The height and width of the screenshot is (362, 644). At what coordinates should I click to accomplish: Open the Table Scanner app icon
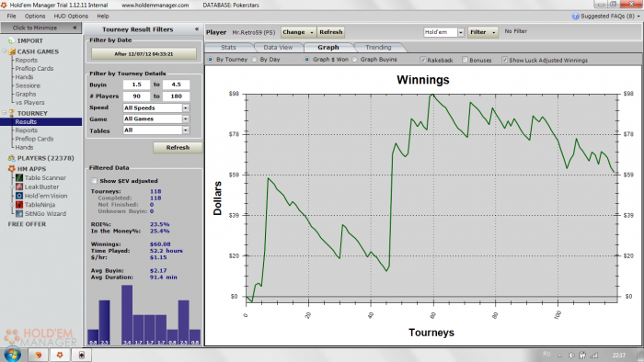[x=19, y=178]
